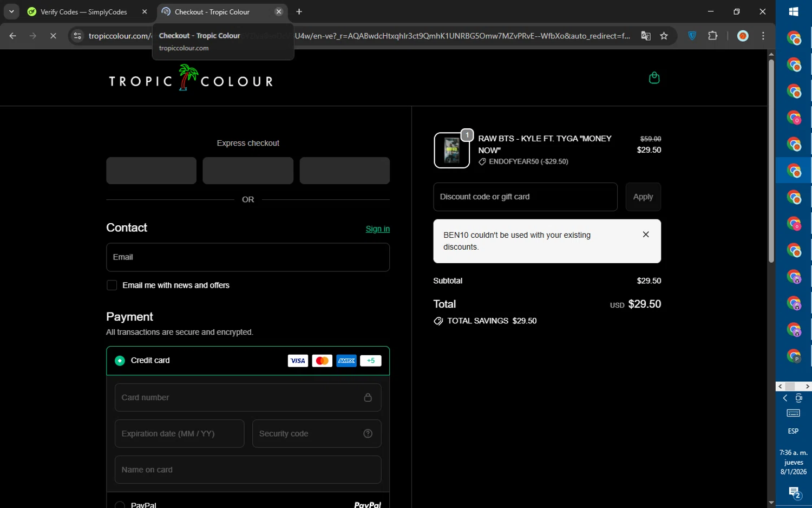This screenshot has width=812, height=508.
Task: Go forward in browser history
Action: tap(33, 36)
